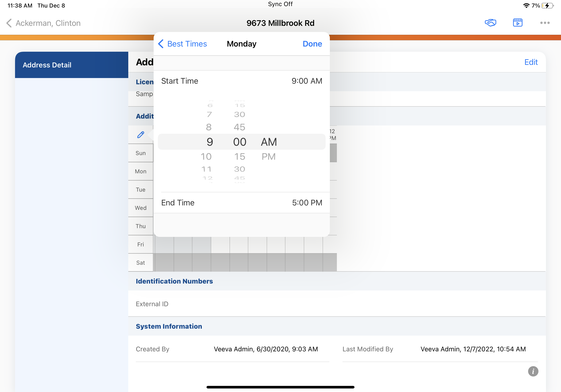Tap the pencil edit icon in the schedule grid
Image resolution: width=561 pixels, height=392 pixels.
pos(140,135)
